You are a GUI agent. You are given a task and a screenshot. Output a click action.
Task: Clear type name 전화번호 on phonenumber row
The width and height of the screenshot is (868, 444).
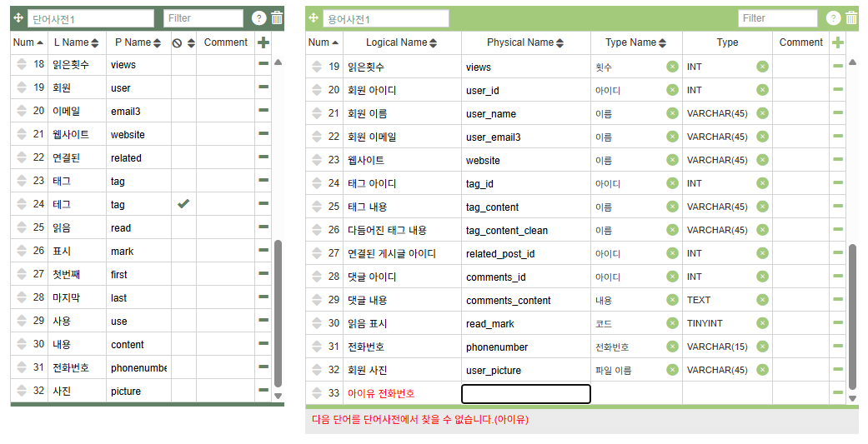coord(672,347)
